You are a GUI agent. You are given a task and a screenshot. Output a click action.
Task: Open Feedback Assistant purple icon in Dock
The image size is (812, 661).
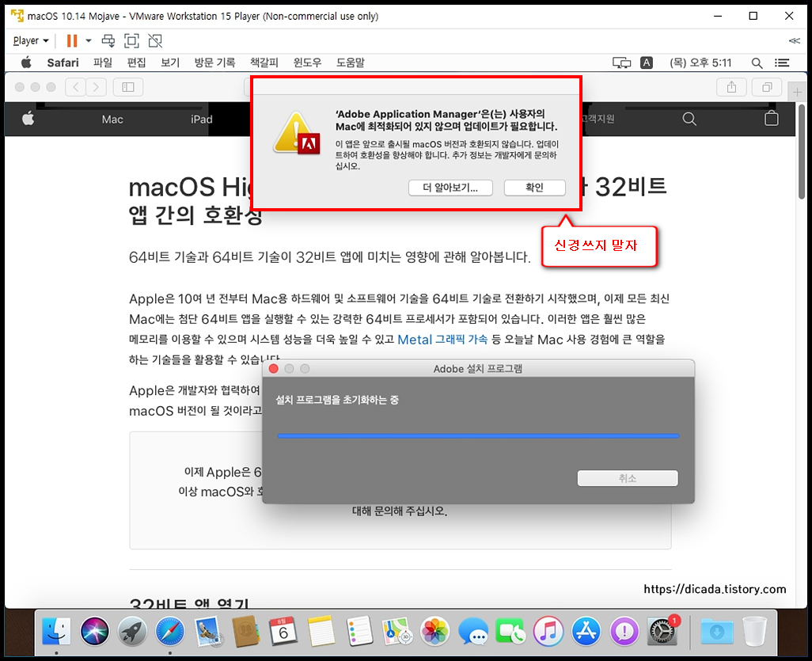(624, 631)
